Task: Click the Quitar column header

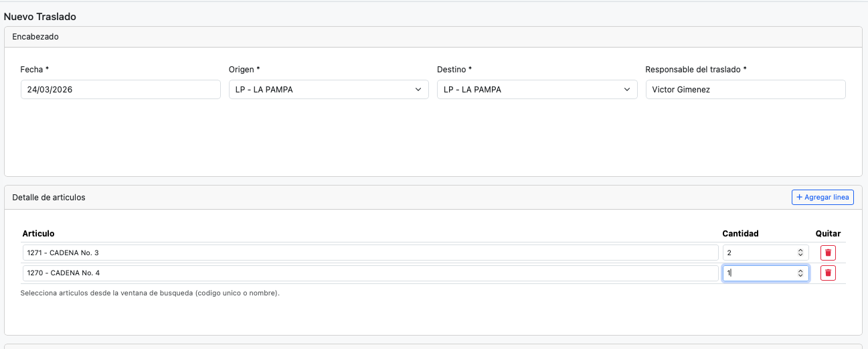Action: tap(828, 233)
